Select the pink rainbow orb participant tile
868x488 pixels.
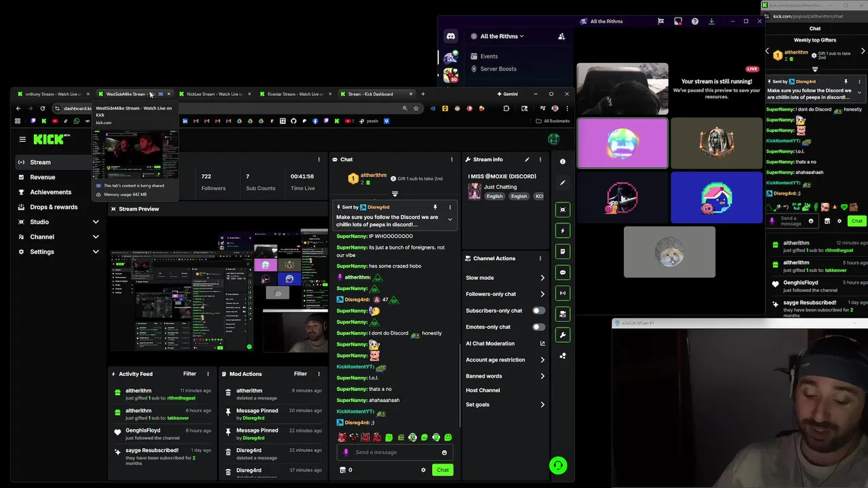click(623, 143)
